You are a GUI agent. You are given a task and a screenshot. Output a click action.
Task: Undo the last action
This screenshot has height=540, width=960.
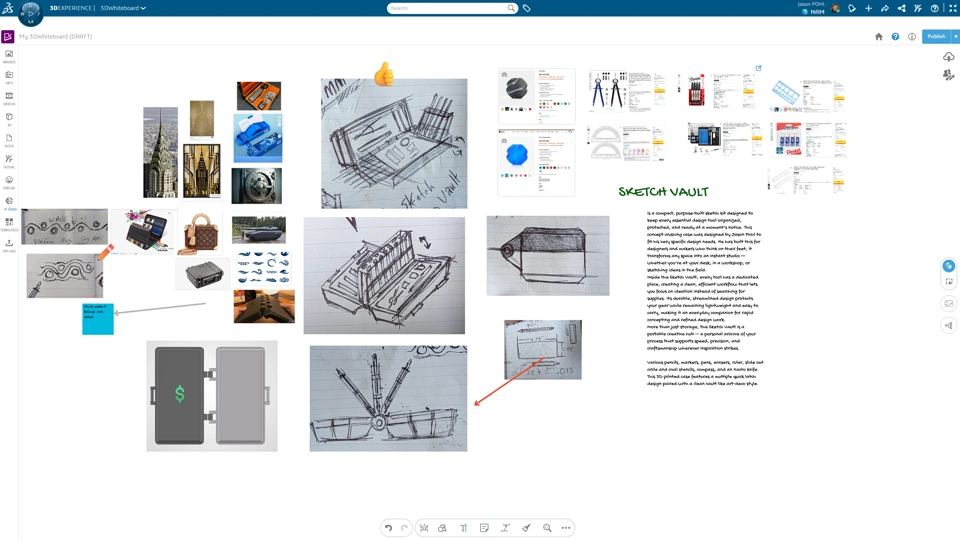pos(388,528)
